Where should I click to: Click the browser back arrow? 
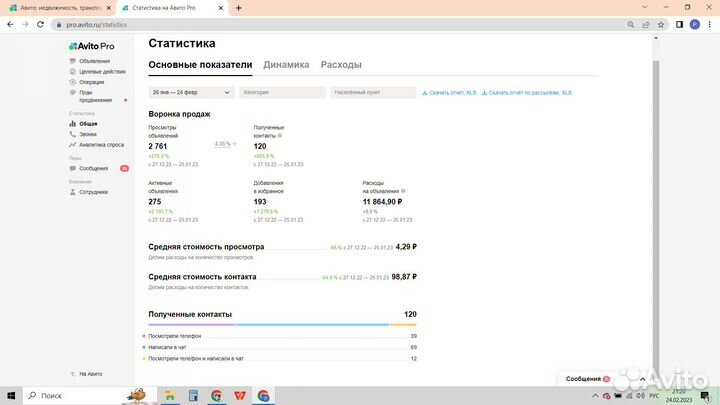click(10, 24)
